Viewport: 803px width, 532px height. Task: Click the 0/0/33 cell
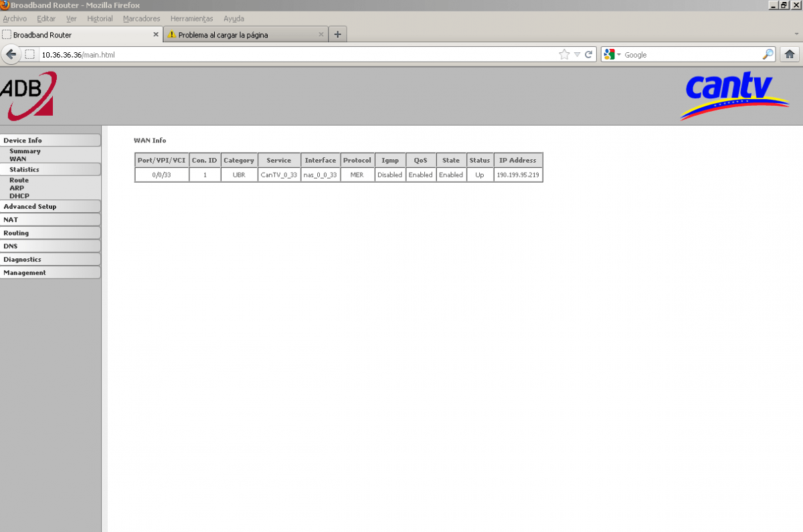click(161, 175)
